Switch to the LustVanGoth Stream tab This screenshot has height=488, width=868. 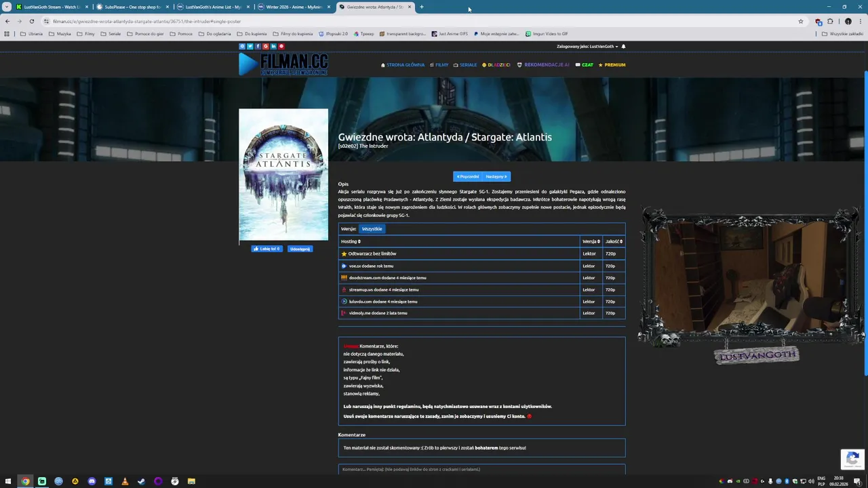(x=52, y=7)
